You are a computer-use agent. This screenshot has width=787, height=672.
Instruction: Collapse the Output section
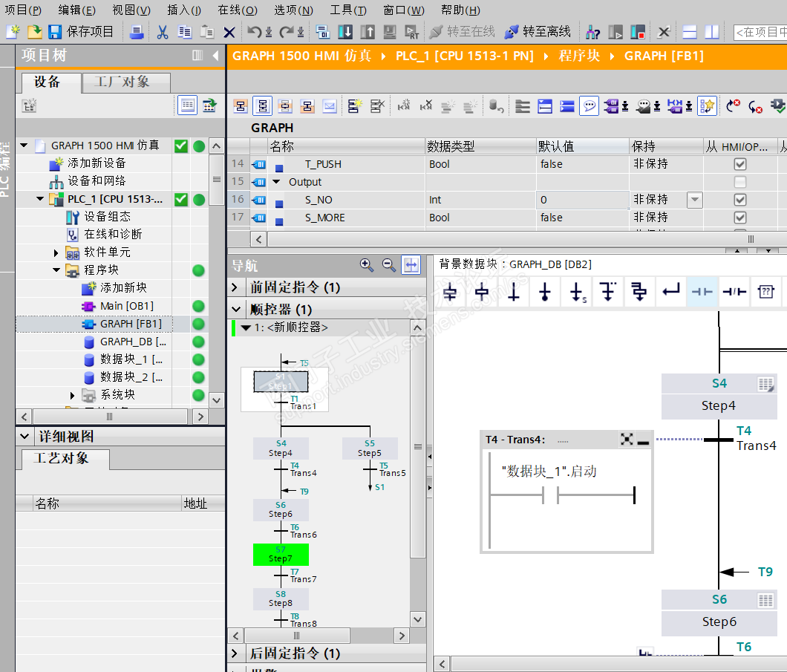click(276, 182)
